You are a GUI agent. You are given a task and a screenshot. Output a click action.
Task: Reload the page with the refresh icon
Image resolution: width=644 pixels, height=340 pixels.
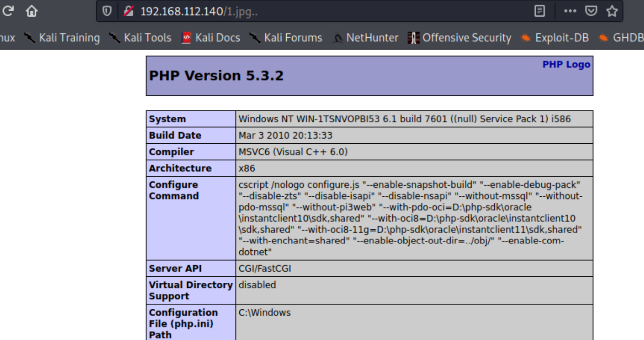point(7,11)
